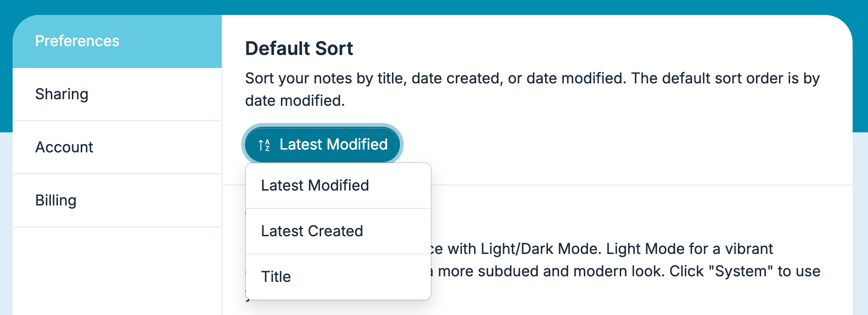Image resolution: width=868 pixels, height=315 pixels.
Task: Open the Account settings section
Action: point(64,147)
